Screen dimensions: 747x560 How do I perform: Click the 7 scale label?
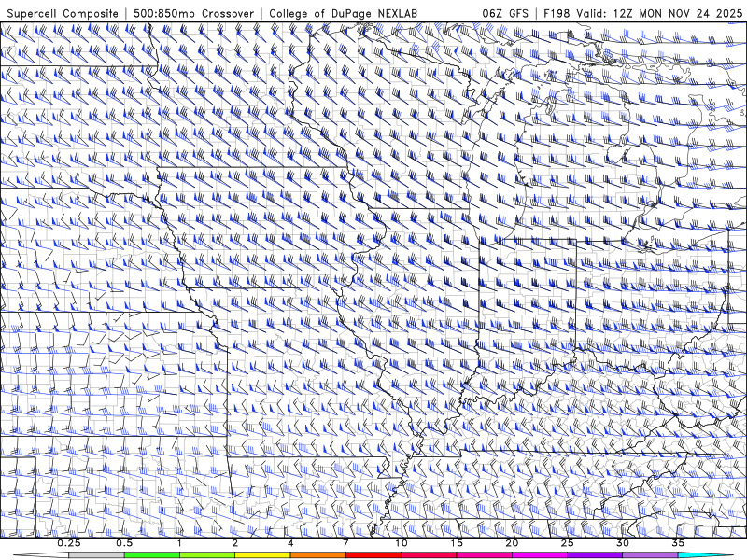pos(345,543)
